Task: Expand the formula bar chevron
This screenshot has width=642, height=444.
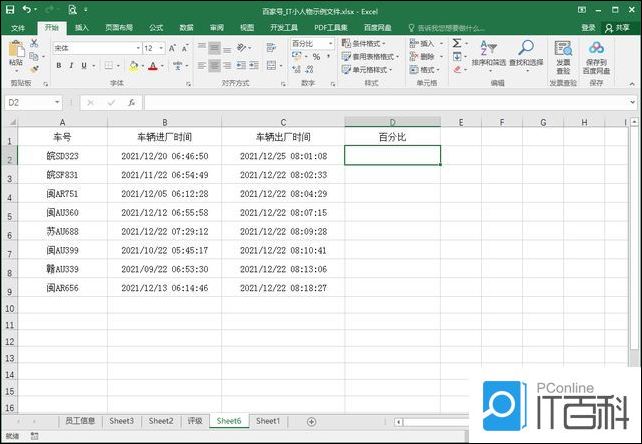Action: point(633,102)
